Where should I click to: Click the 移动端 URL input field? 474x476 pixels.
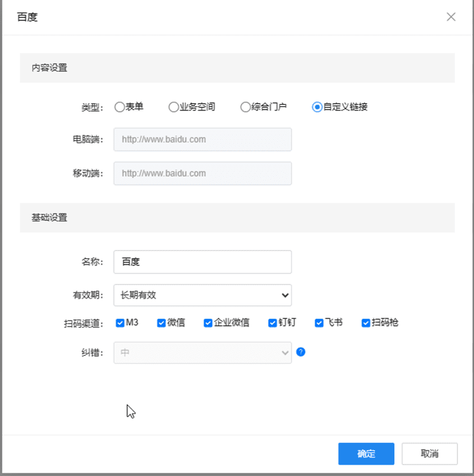(203, 173)
